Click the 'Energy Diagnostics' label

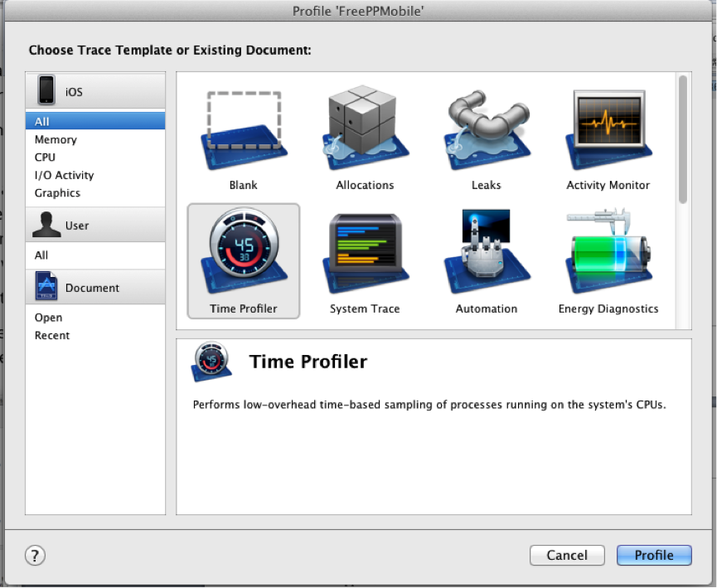pos(608,309)
